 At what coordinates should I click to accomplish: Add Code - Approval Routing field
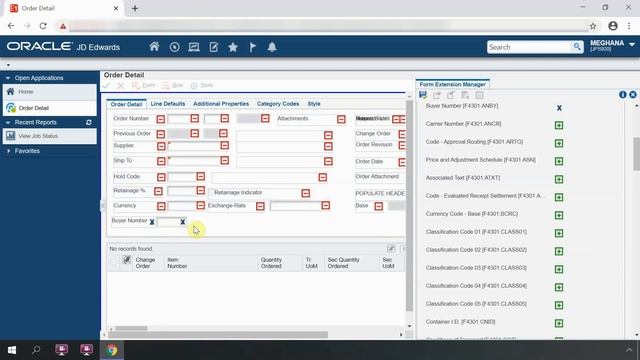[559, 143]
